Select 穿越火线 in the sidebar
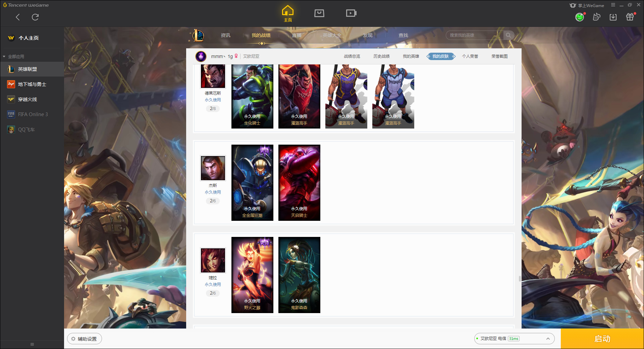The height and width of the screenshot is (349, 644). coord(32,99)
